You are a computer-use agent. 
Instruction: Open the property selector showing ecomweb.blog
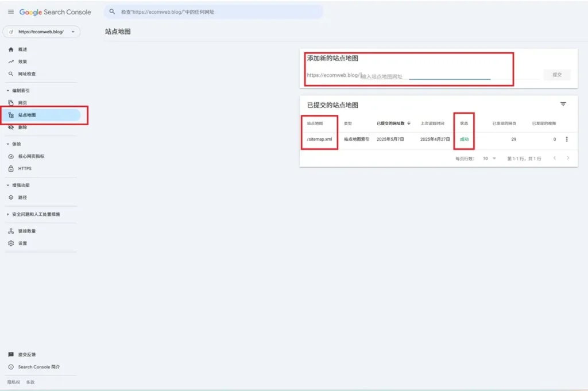pos(41,33)
